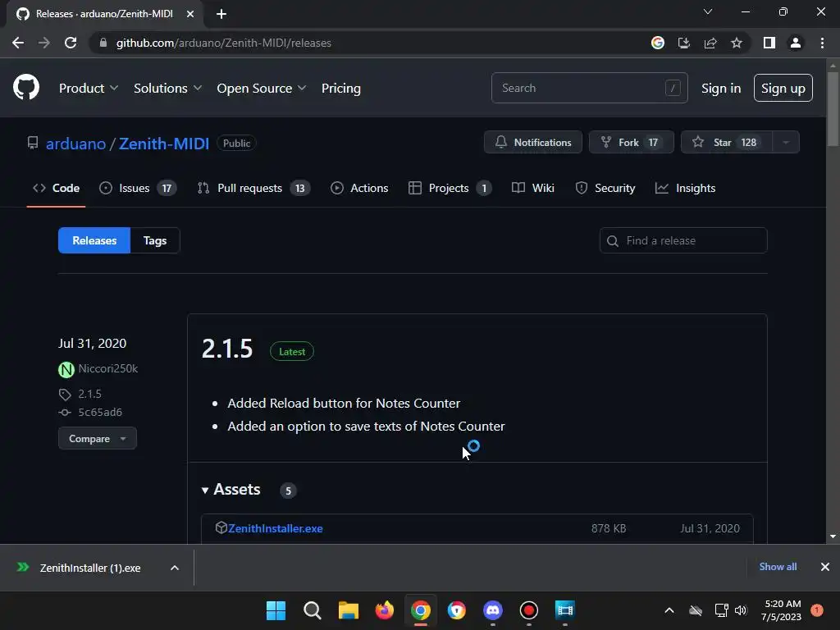Viewport: 840px width, 630px height.
Task: Expand the Product menu
Action: click(x=89, y=89)
